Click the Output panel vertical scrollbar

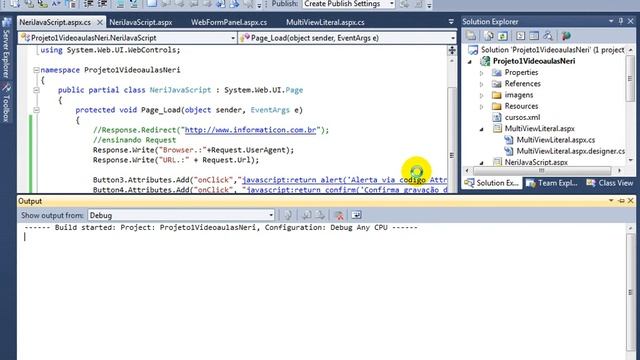tap(631, 292)
